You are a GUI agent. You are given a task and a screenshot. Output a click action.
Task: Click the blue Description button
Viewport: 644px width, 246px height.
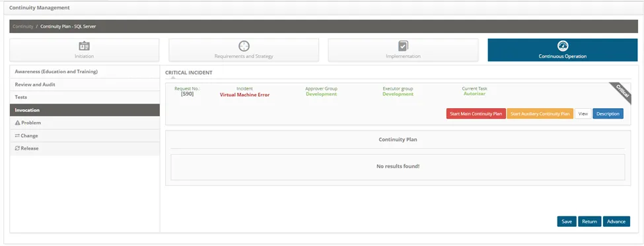[608, 113]
